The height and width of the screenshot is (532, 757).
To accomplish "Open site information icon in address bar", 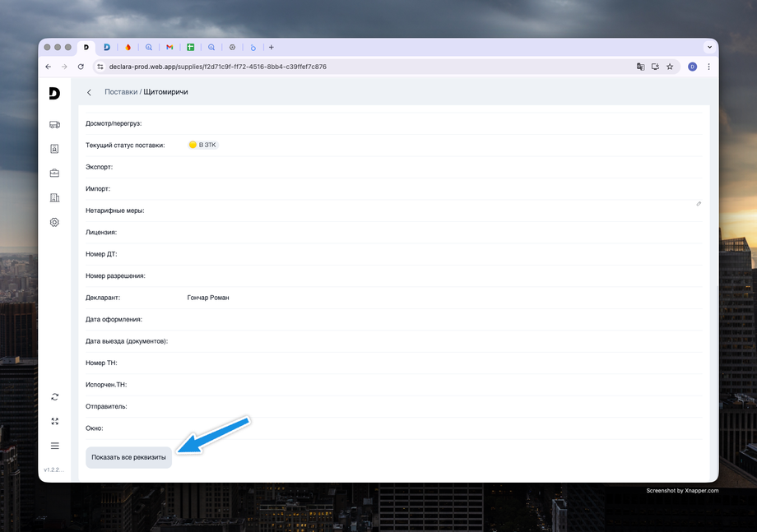I will pyautogui.click(x=100, y=67).
